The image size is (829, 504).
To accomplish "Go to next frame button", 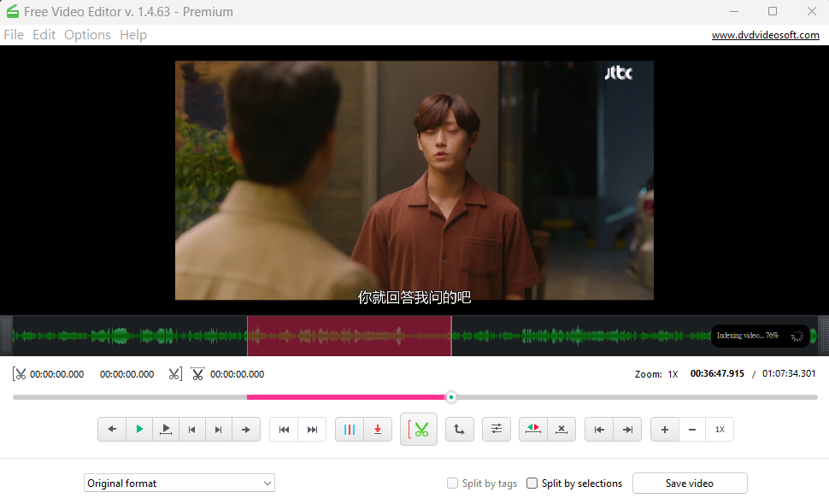I will coord(218,429).
